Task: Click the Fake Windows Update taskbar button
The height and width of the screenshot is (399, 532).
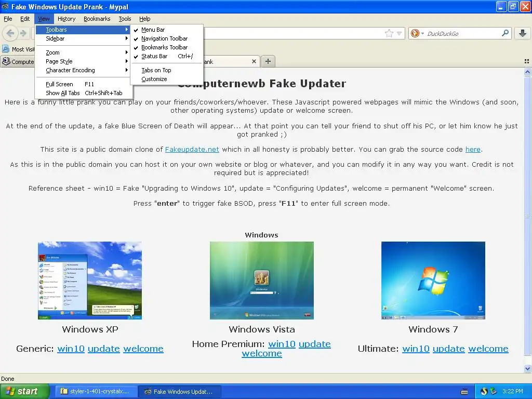Action: [x=180, y=391]
